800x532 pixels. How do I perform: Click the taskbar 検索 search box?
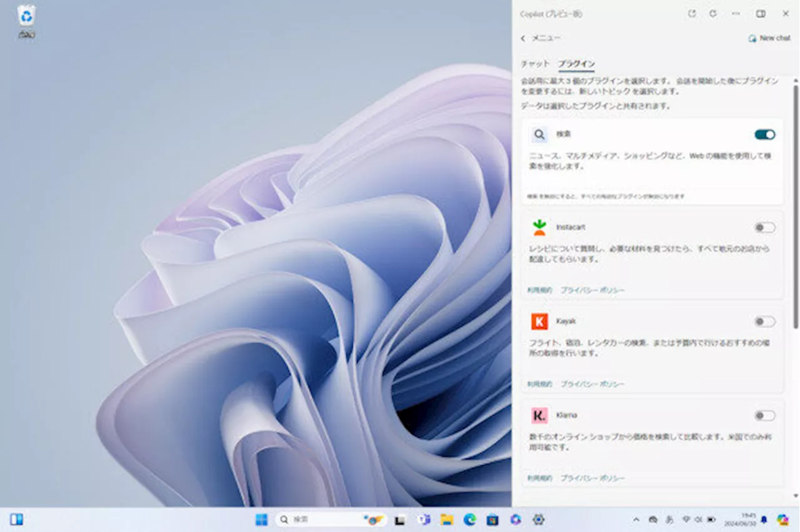331,520
